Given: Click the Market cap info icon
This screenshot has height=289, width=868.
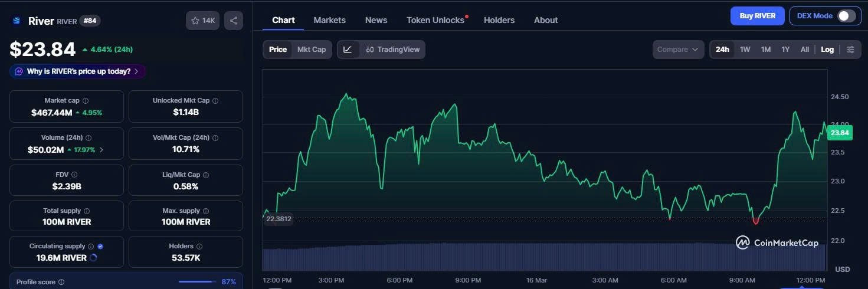Looking at the screenshot, I should coord(86,101).
